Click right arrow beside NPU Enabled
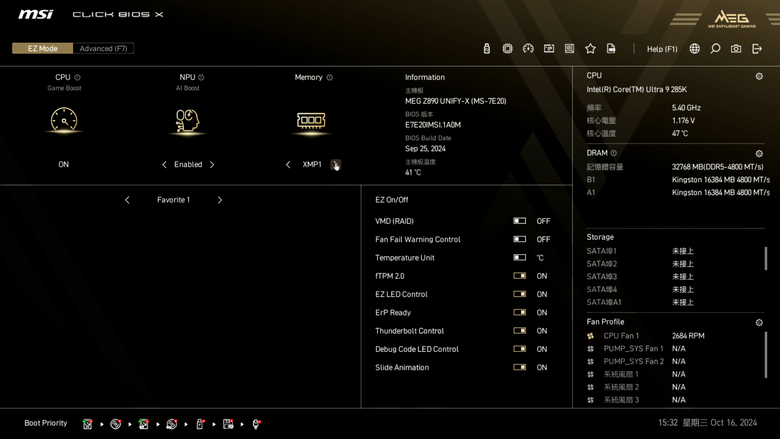 coord(212,165)
